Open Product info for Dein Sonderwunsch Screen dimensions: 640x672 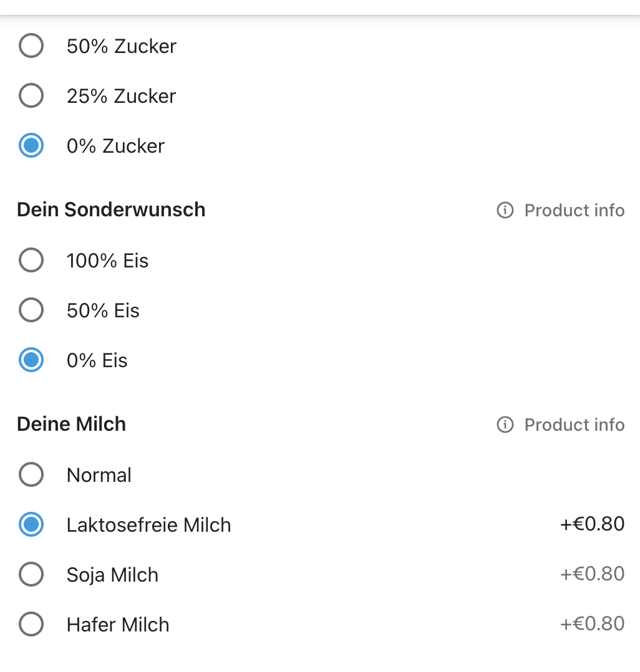tap(574, 211)
